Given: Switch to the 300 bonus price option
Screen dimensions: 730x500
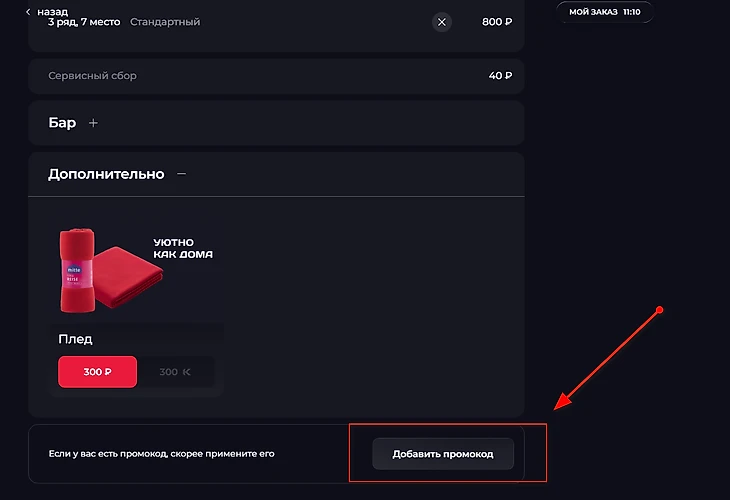Looking at the screenshot, I should pos(175,372).
